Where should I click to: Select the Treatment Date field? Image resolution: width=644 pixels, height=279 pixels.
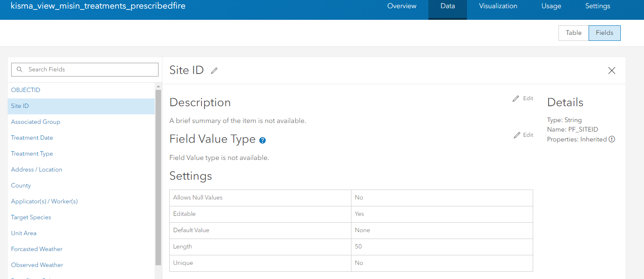32,138
